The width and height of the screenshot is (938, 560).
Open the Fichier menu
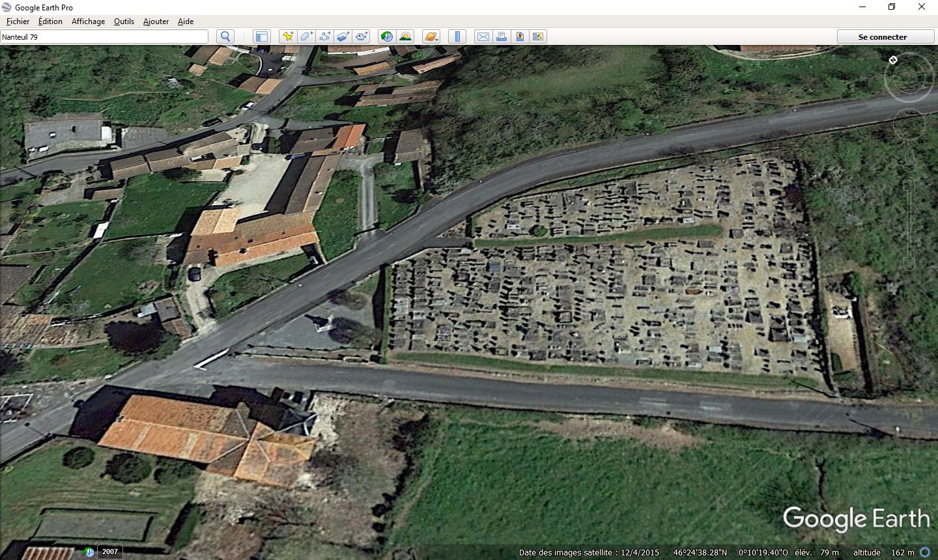pos(18,21)
